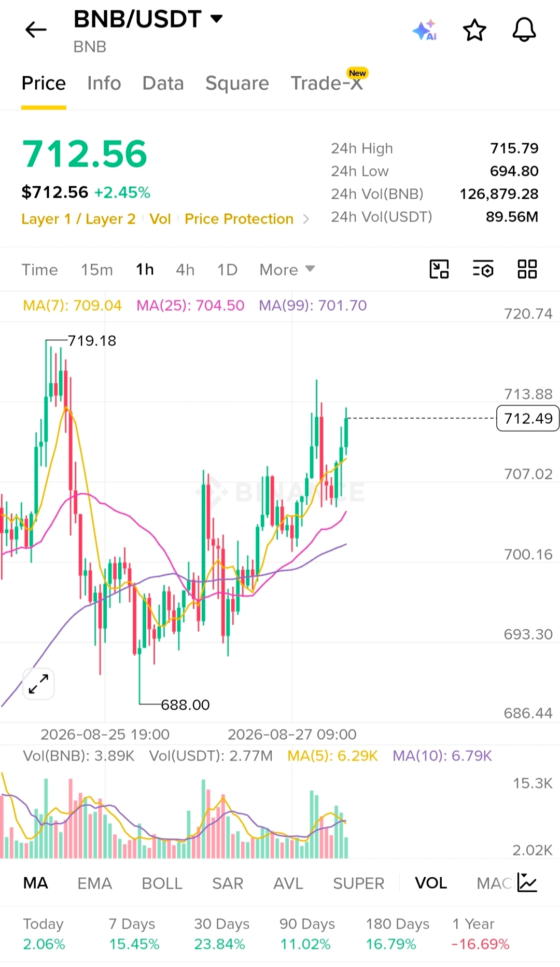Tap the 30 Days 23.84% performance
The width and height of the screenshot is (560, 967).
(x=221, y=934)
